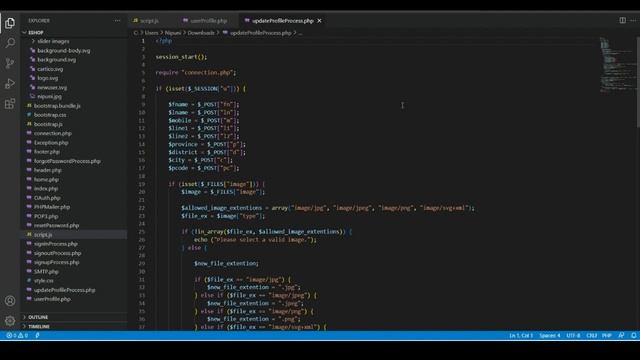Open header.php file

point(47,170)
